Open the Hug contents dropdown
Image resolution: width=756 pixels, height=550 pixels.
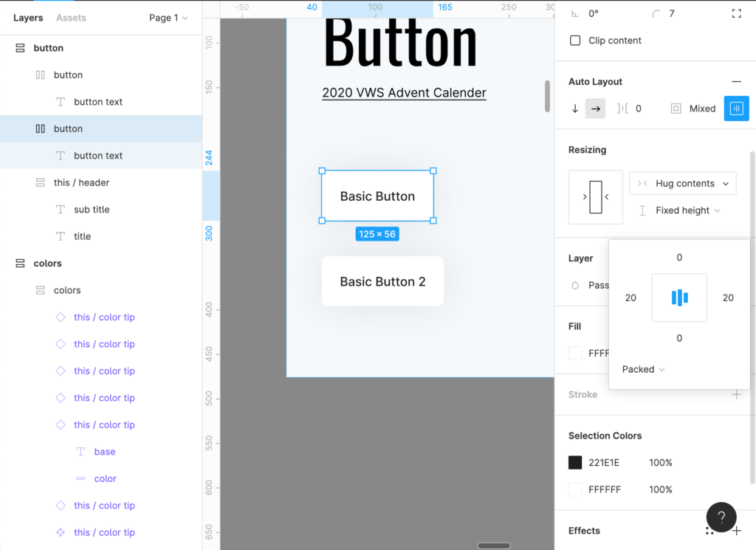pos(682,184)
